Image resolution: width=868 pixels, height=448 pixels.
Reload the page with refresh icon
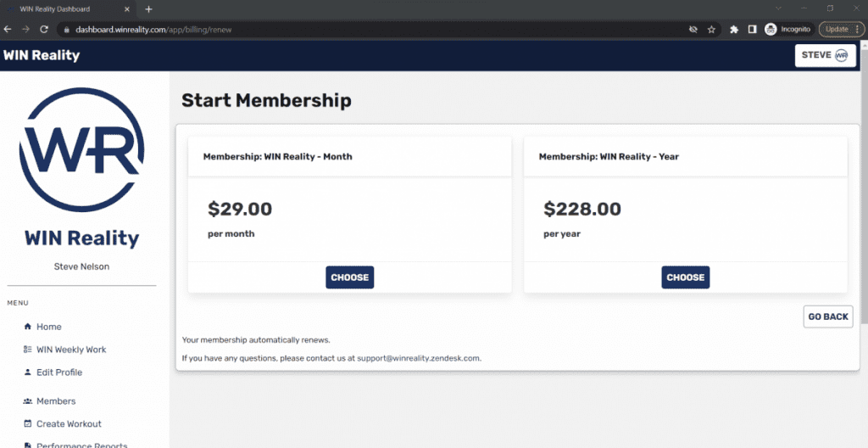[44, 30]
